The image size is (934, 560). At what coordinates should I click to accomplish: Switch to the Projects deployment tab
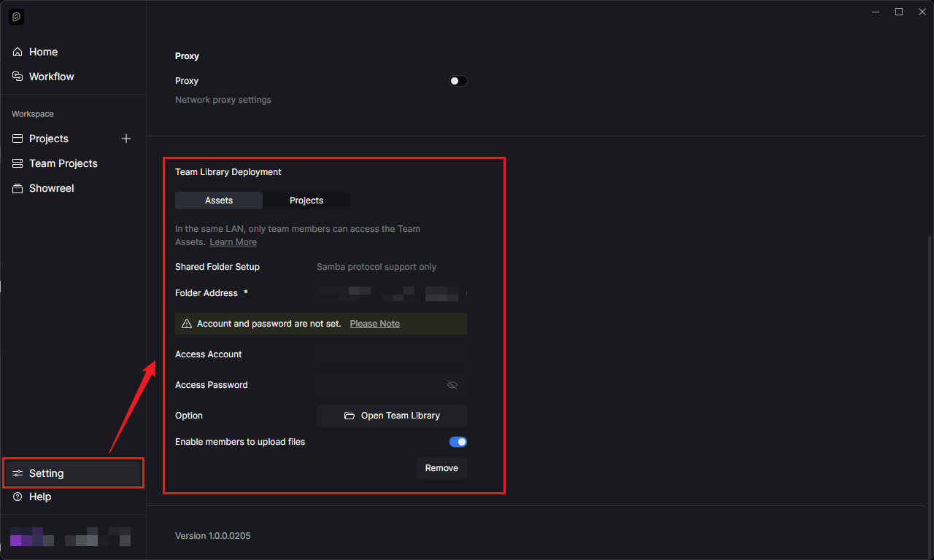click(x=306, y=201)
